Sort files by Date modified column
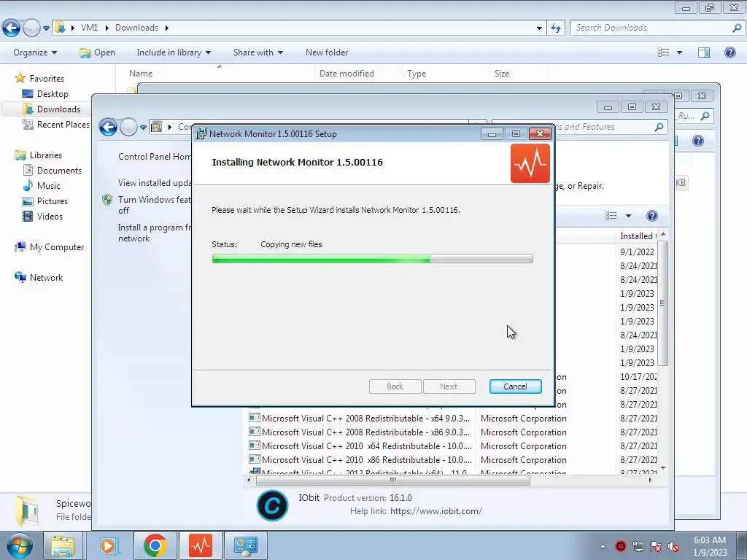The width and height of the screenshot is (747, 560). click(x=347, y=74)
